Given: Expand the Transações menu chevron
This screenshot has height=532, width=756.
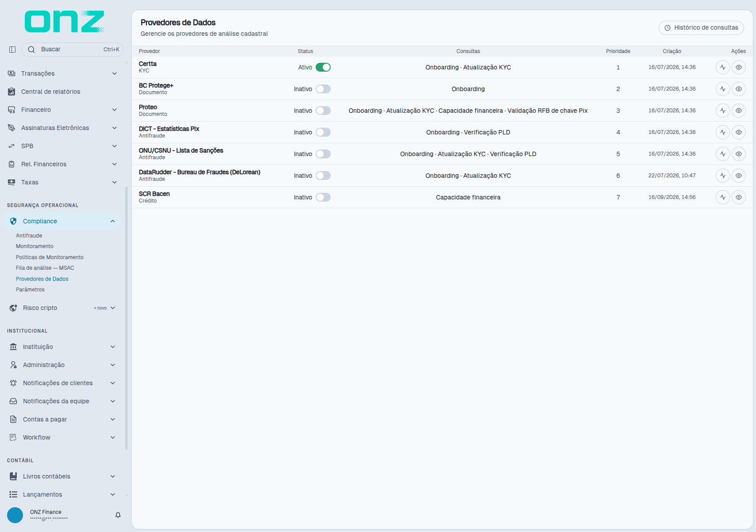Looking at the screenshot, I should tap(115, 73).
